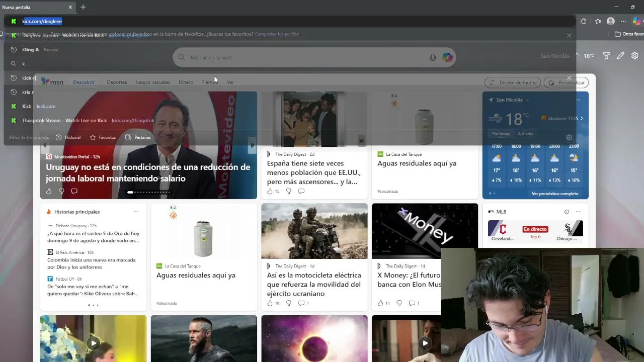Open the Uruguay jornada laboral headline
The image size is (644, 362).
(x=148, y=172)
